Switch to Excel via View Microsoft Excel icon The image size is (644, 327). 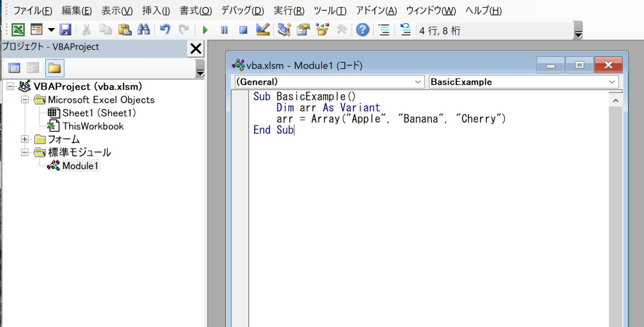pos(17,30)
